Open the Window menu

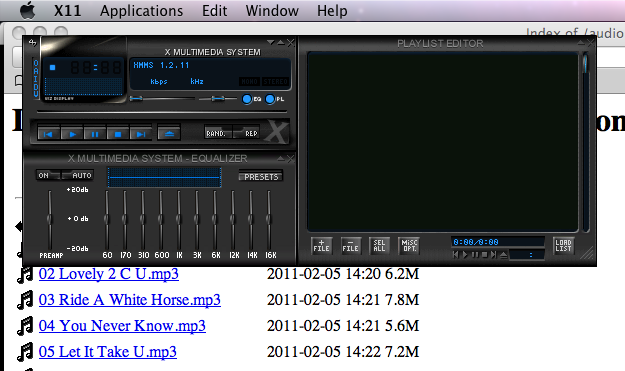pos(272,11)
